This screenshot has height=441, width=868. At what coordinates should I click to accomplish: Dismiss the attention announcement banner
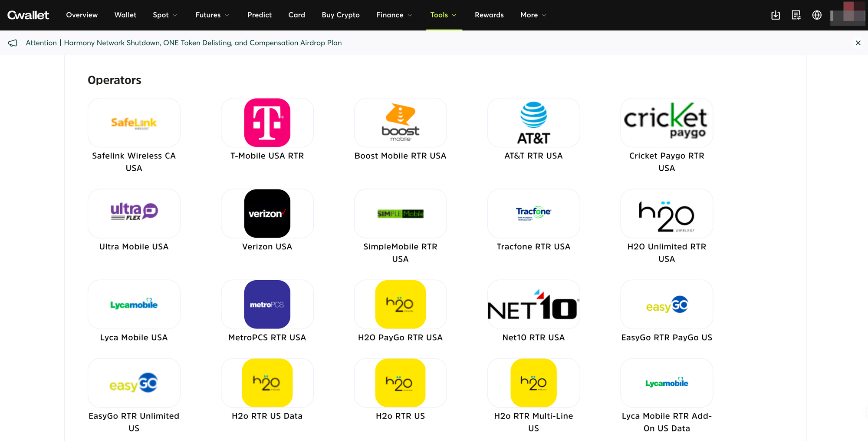point(858,43)
